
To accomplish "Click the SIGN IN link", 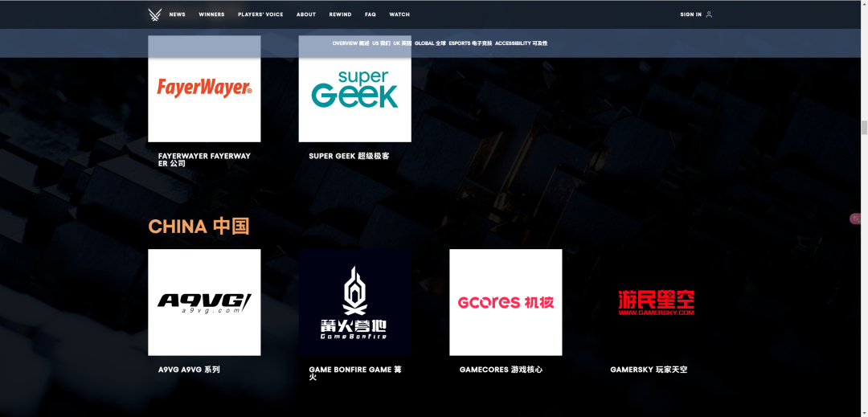I will click(x=691, y=14).
